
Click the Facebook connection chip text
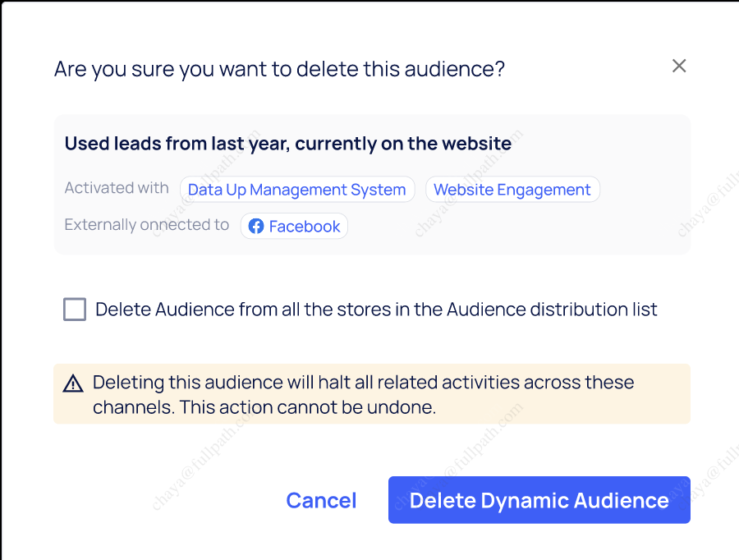click(305, 227)
